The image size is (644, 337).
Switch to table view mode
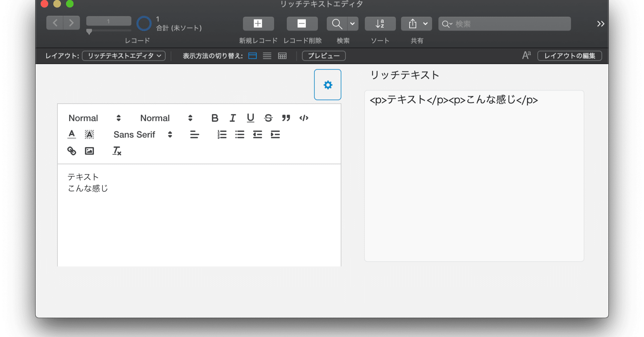(x=282, y=56)
